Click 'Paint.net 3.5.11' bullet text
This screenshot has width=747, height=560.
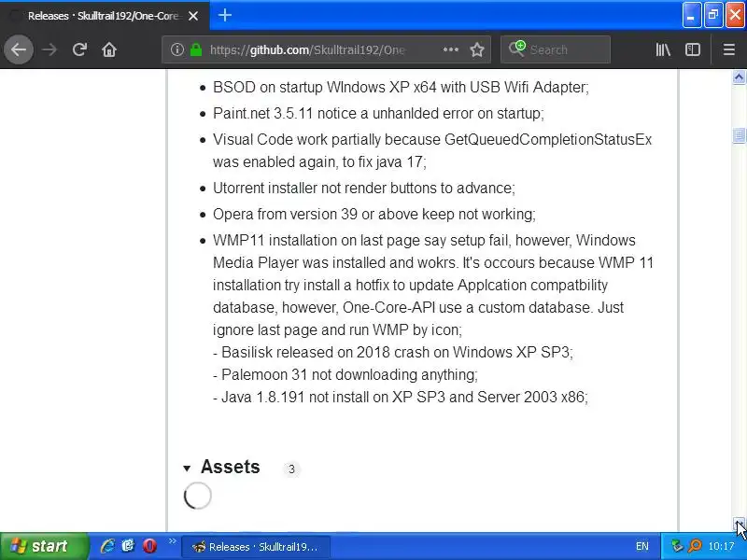378,113
